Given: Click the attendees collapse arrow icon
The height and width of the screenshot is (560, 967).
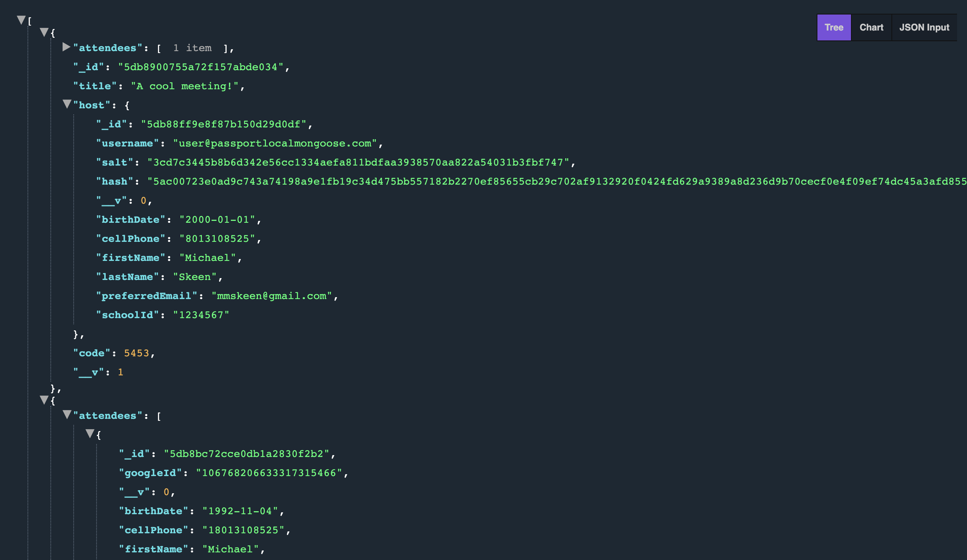Looking at the screenshot, I should tap(65, 47).
